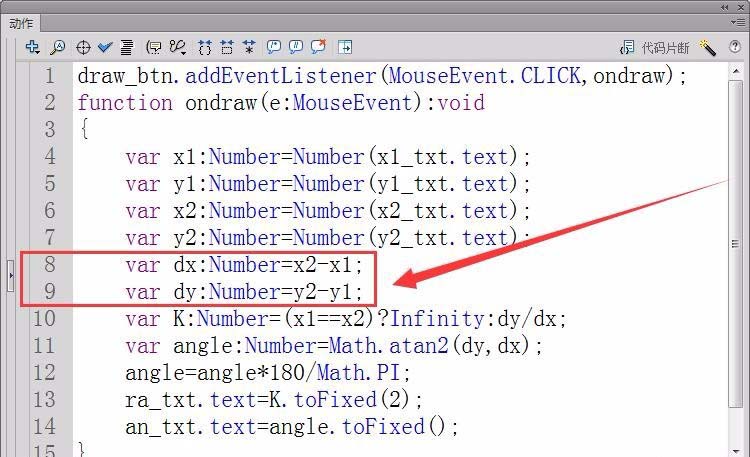The image size is (750, 457).
Task: Expand the left side pane arrow
Action: pos(11,276)
